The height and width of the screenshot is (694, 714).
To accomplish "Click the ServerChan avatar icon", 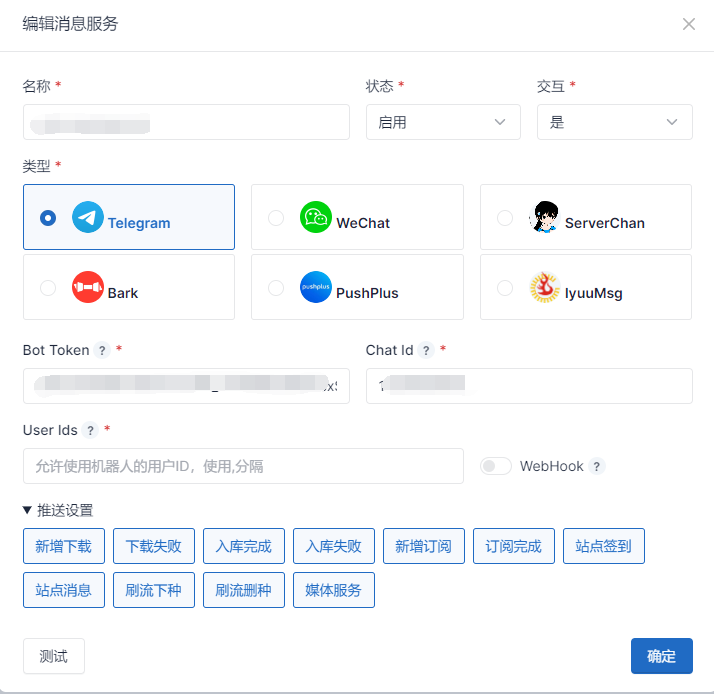I will 544,218.
